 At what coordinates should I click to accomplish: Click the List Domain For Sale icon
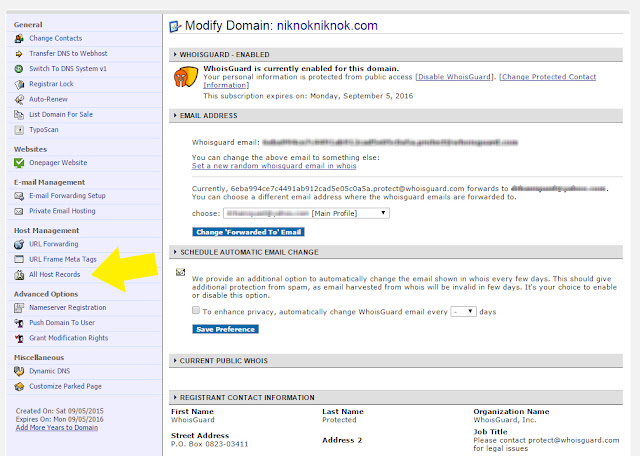(x=19, y=115)
